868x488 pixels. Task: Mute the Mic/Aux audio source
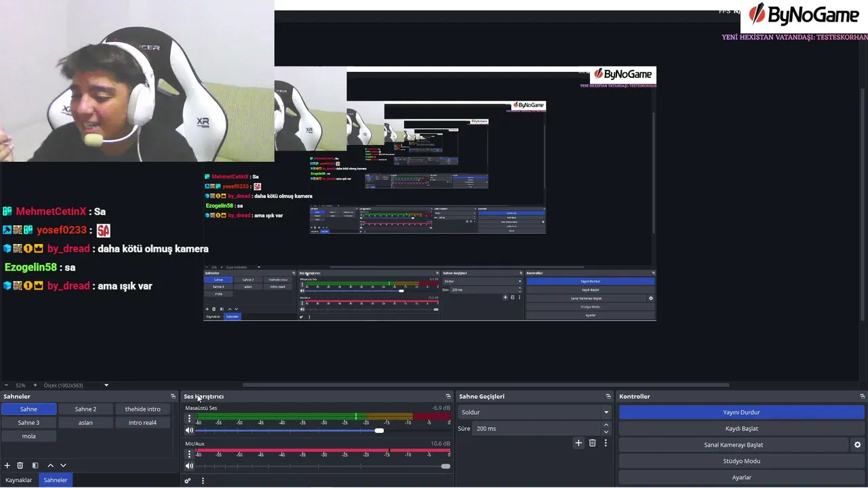(x=189, y=466)
